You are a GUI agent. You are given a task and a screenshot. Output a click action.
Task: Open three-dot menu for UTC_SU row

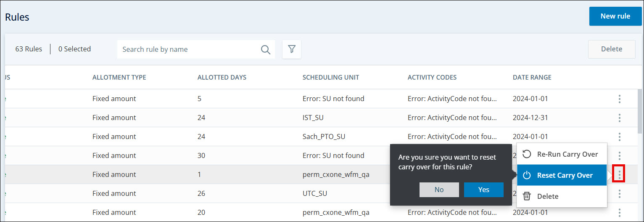tap(619, 194)
